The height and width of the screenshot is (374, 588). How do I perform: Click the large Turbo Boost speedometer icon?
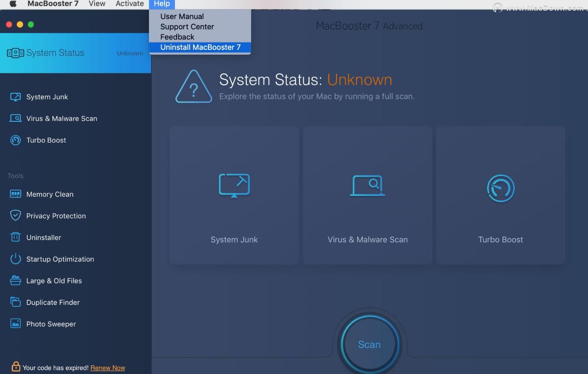click(x=501, y=189)
